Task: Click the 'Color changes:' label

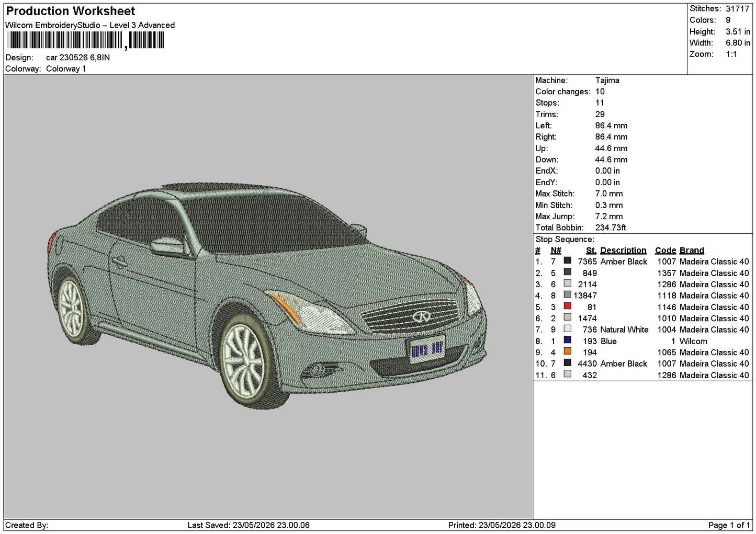Action: pyautogui.click(x=563, y=92)
